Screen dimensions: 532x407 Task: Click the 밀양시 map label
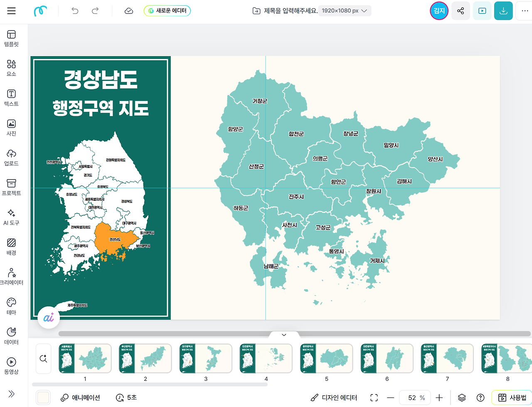click(x=391, y=145)
